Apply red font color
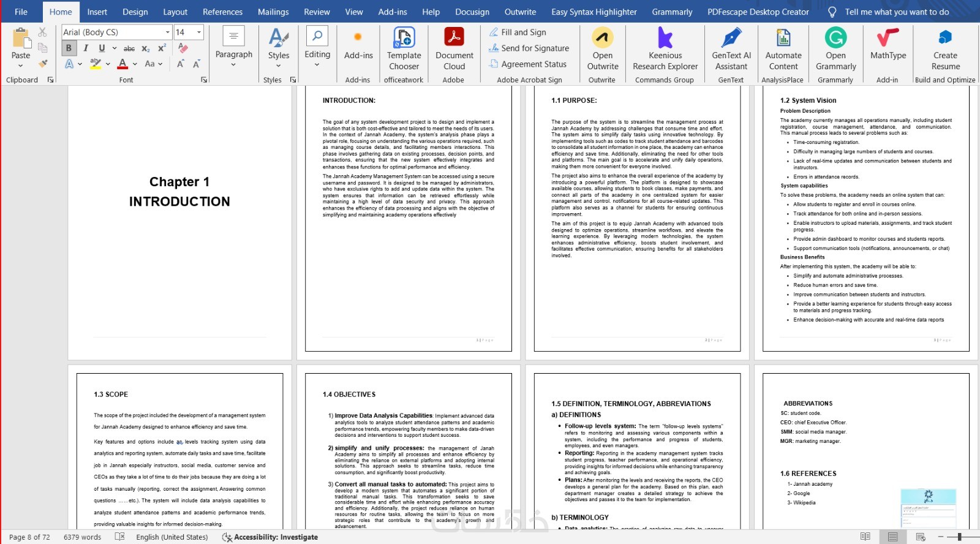Viewport: 980px width, 544px height. (x=123, y=64)
